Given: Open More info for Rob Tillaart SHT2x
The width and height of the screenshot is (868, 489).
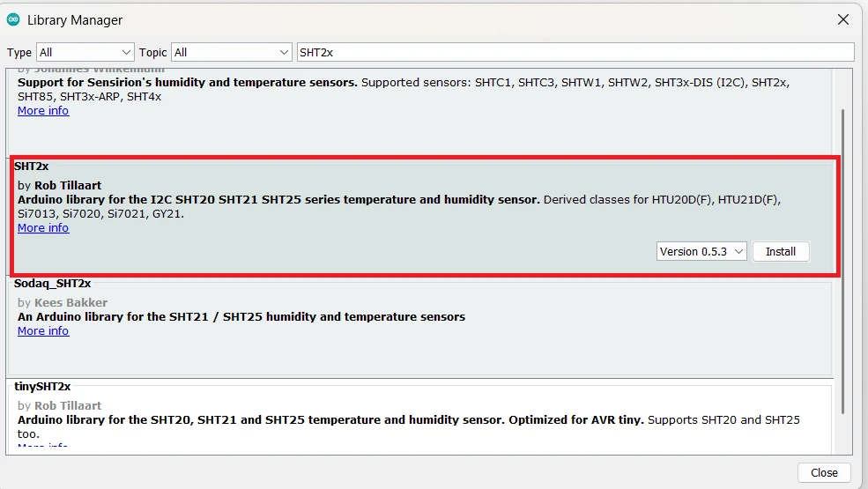Looking at the screenshot, I should pyautogui.click(x=43, y=227).
